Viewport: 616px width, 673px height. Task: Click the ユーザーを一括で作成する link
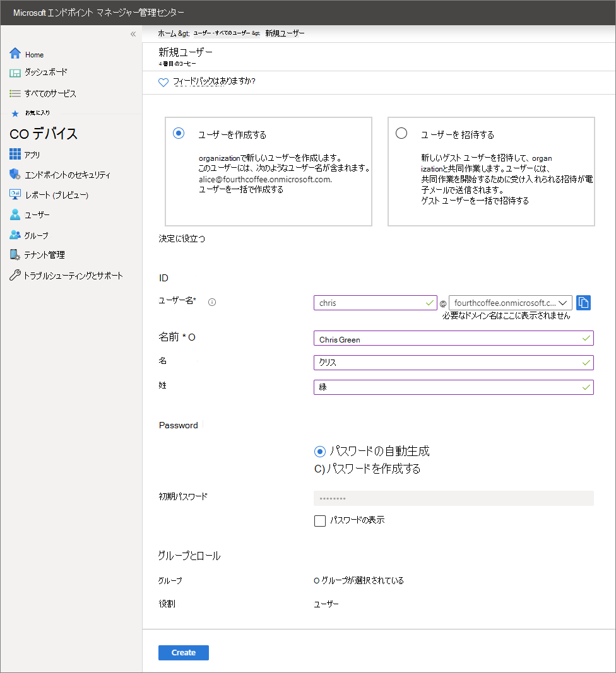point(241,189)
